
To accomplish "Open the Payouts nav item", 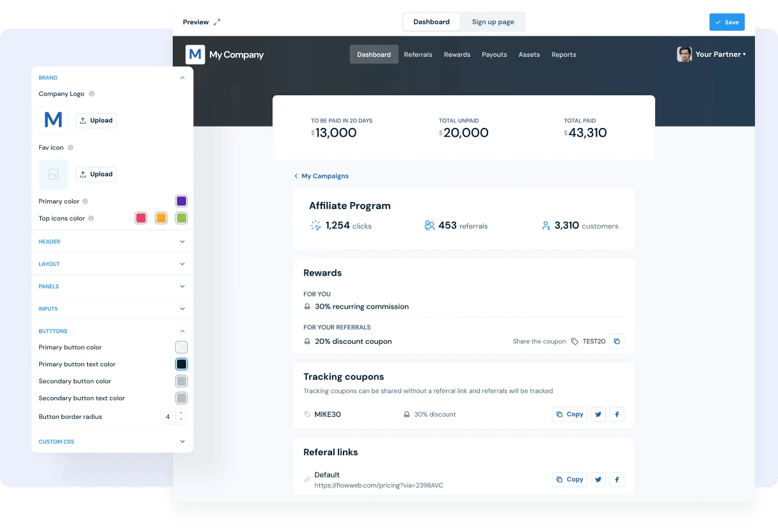I will pos(495,54).
